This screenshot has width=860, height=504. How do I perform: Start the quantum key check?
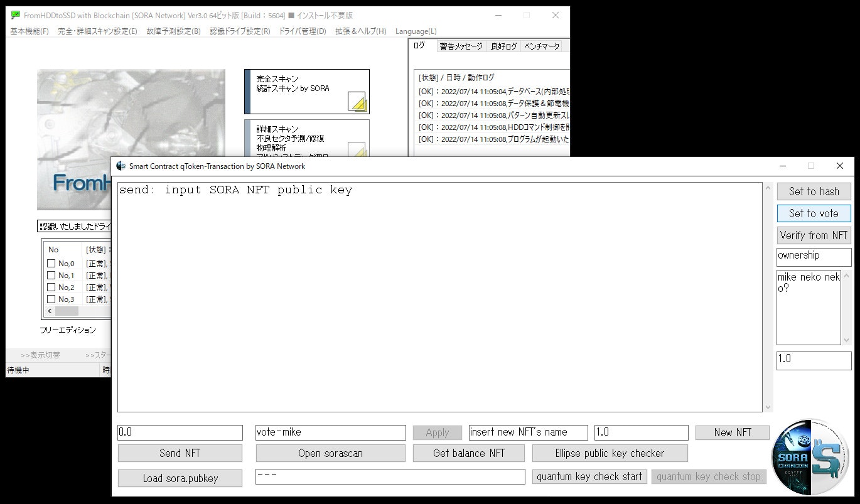coord(589,476)
